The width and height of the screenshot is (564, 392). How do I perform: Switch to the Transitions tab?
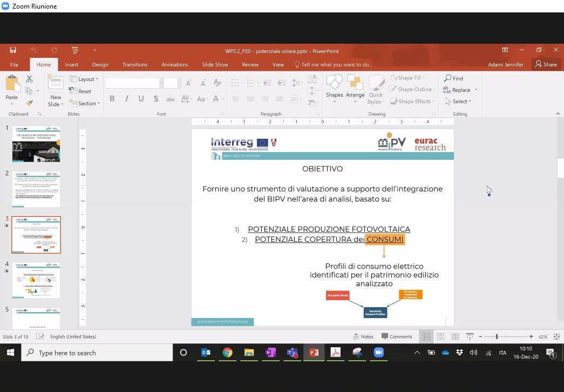[x=135, y=64]
